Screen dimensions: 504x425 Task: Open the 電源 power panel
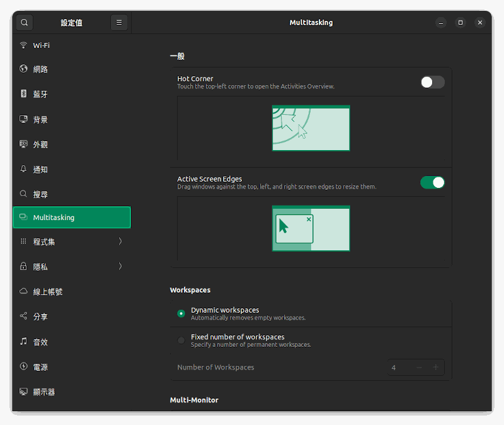coord(72,367)
